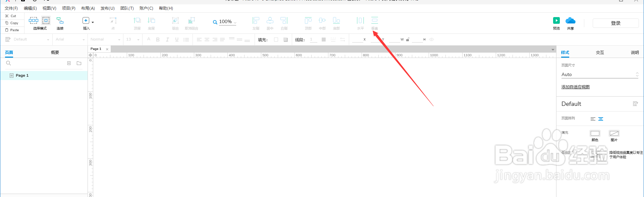644x197 pixels.
Task: Switch to the 交互 interactions tab
Action: coord(600,52)
